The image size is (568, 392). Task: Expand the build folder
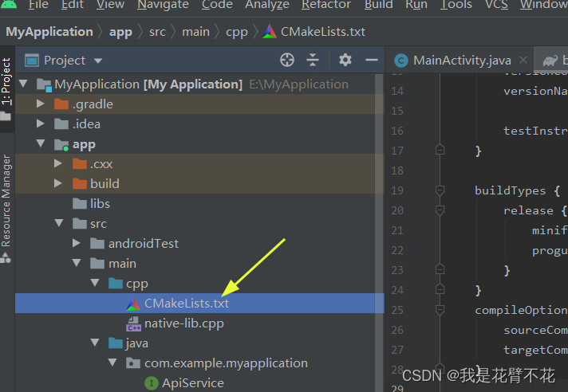[58, 184]
